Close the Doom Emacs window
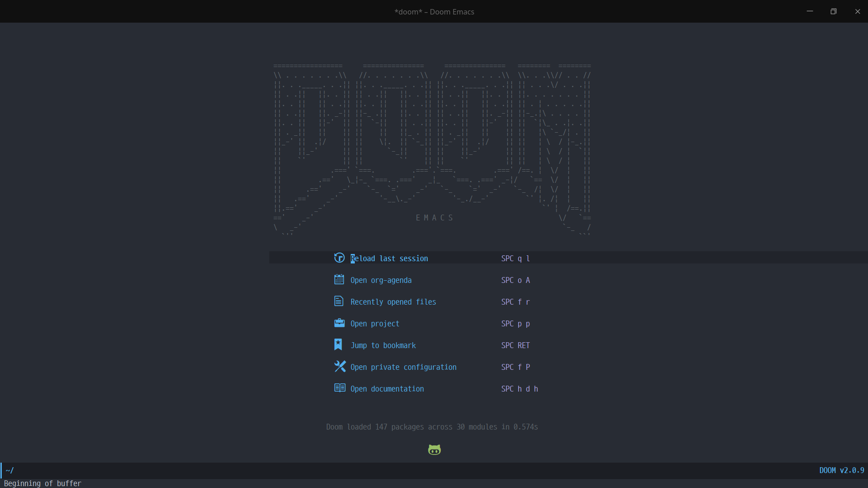The image size is (868, 488). tap(858, 11)
